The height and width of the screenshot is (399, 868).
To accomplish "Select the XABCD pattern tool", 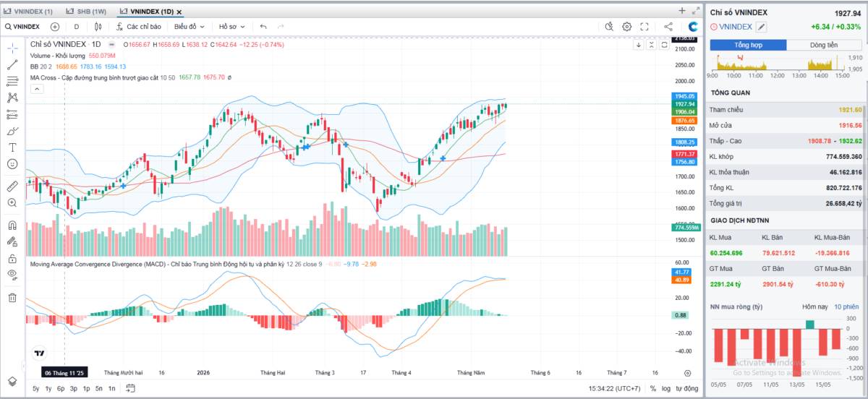I will click(x=12, y=98).
